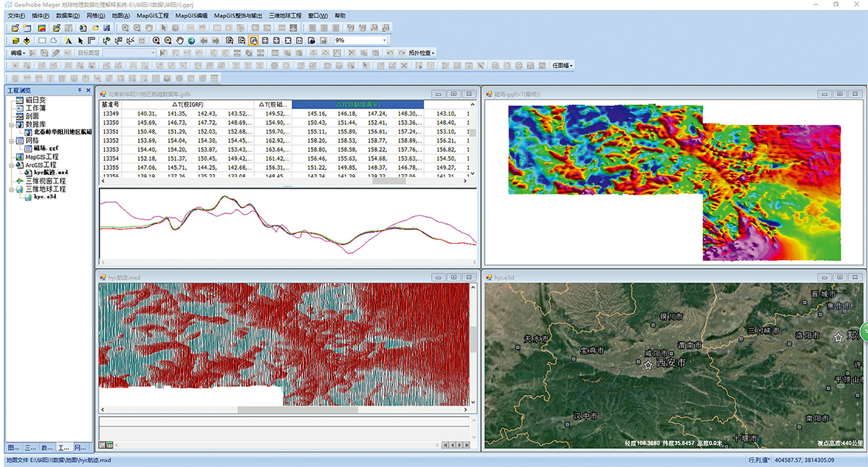Select the △T(切割线调平) column header
The width and height of the screenshot is (868, 467).
click(x=357, y=104)
